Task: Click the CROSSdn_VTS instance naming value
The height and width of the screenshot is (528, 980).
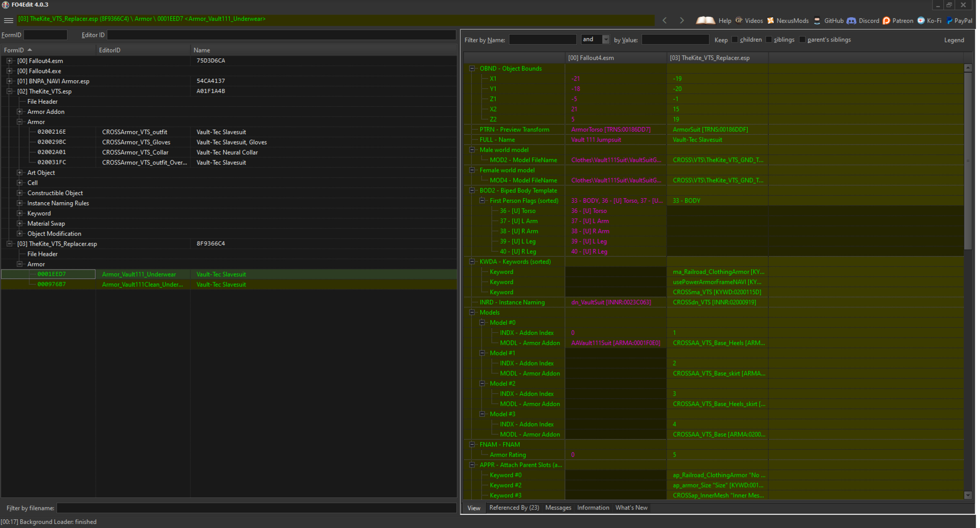Action: (x=715, y=302)
